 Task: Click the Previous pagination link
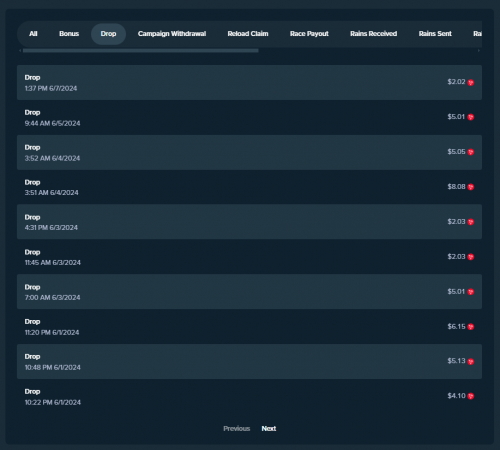(x=237, y=429)
